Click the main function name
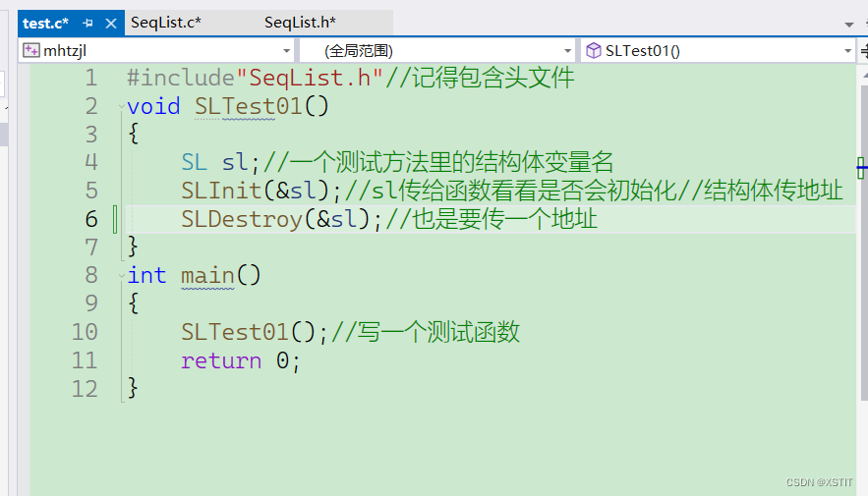The image size is (868, 496). (x=207, y=275)
